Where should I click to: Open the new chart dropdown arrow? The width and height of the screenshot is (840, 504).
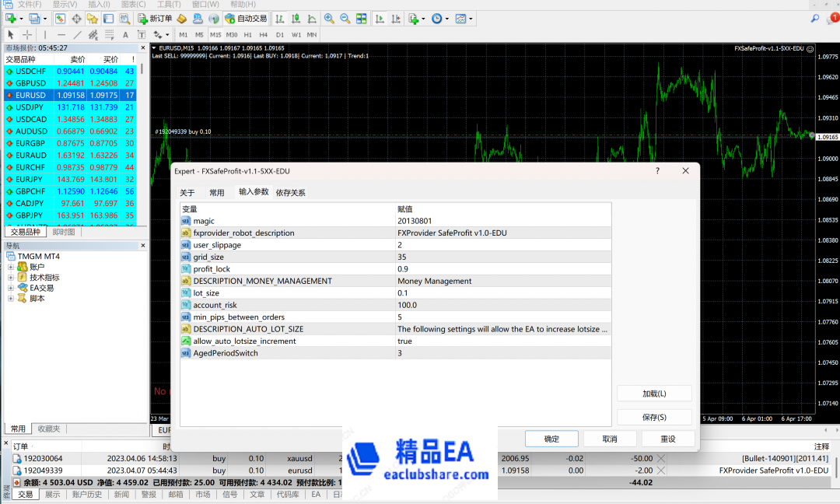(21, 18)
